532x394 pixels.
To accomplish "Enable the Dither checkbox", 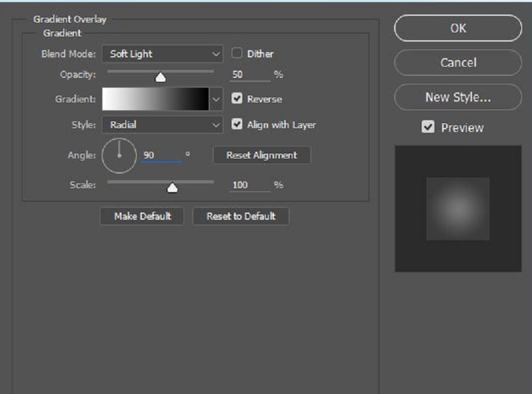I will click(236, 54).
